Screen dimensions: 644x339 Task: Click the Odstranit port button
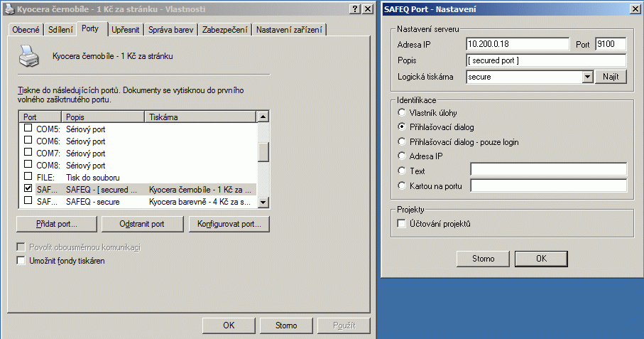pos(142,224)
